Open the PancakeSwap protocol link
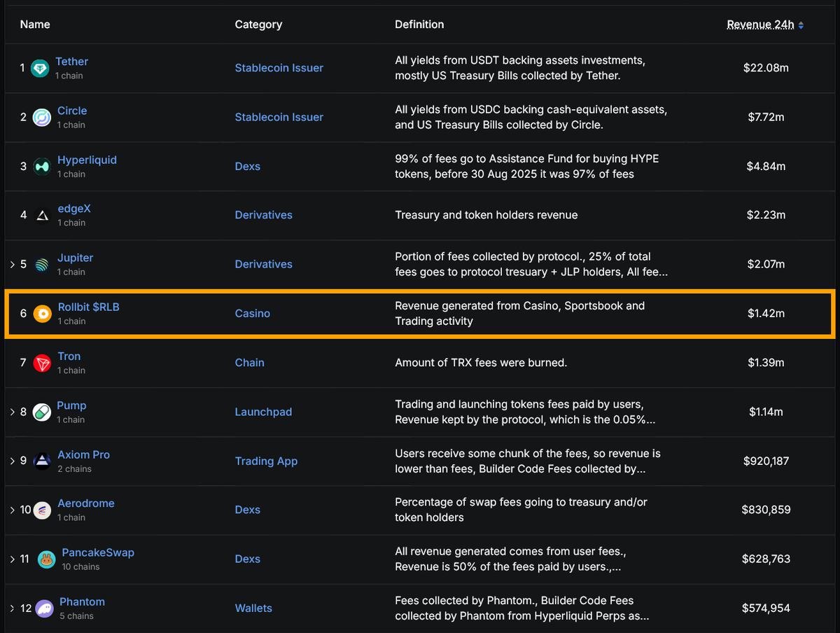 pyautogui.click(x=98, y=552)
